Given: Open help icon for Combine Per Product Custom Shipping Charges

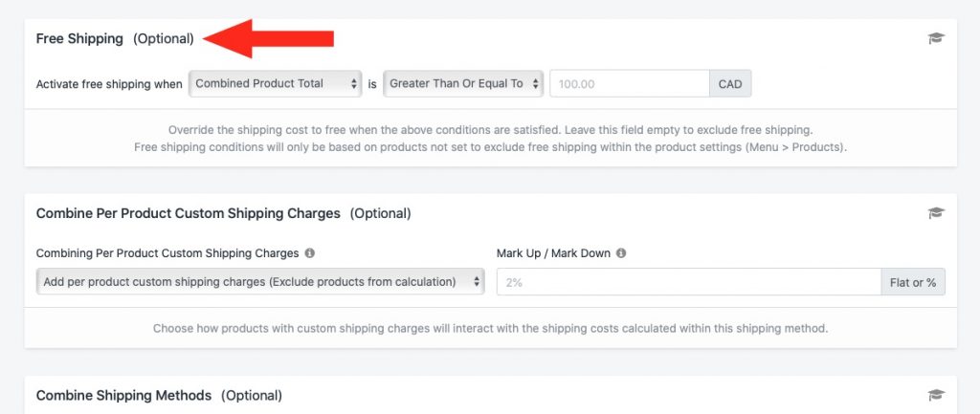Looking at the screenshot, I should pyautogui.click(x=936, y=213).
